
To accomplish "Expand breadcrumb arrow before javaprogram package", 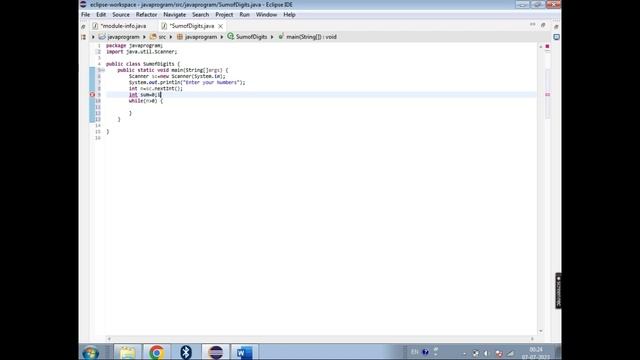I will (171, 37).
